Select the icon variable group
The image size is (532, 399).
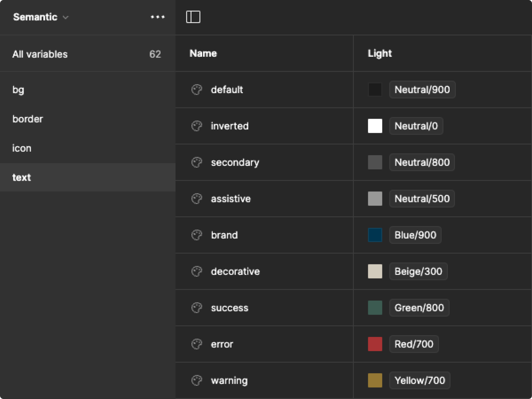click(22, 148)
